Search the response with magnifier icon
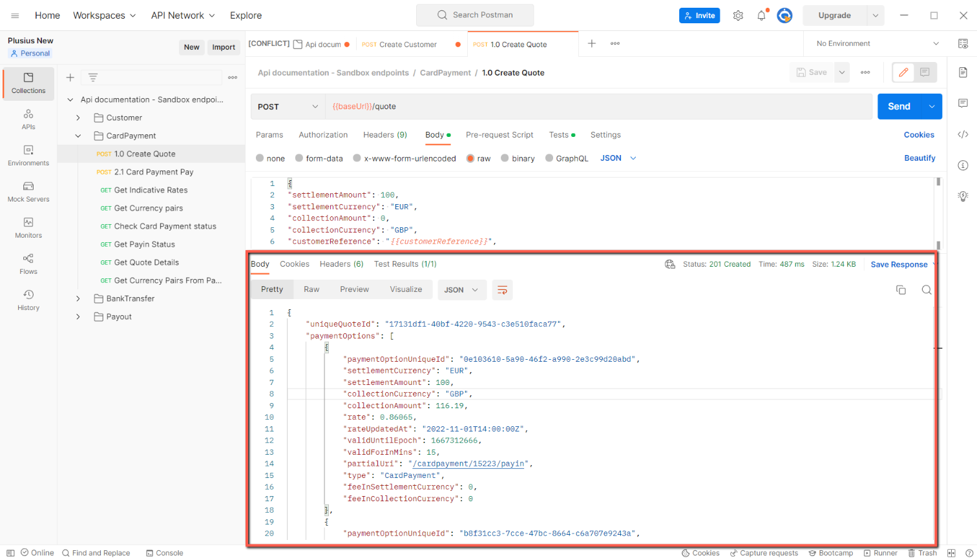The image size is (977, 560). pyautogui.click(x=927, y=290)
